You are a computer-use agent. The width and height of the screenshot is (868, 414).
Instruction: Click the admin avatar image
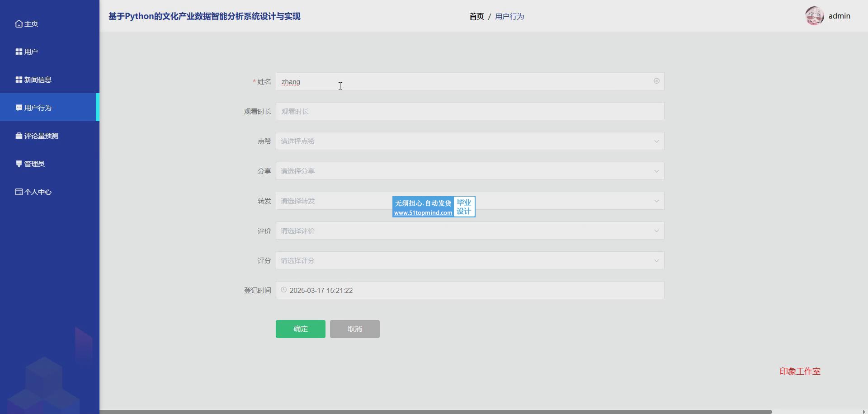pyautogui.click(x=814, y=16)
